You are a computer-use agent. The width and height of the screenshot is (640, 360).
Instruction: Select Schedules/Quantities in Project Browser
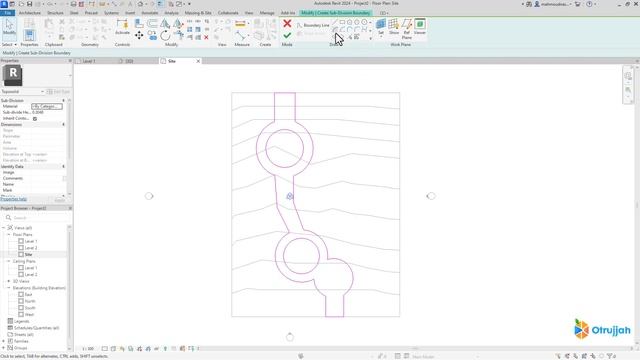[37, 328]
